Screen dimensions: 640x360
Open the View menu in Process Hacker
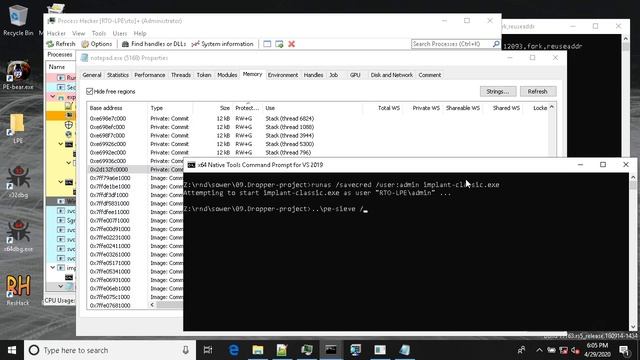coord(78,33)
